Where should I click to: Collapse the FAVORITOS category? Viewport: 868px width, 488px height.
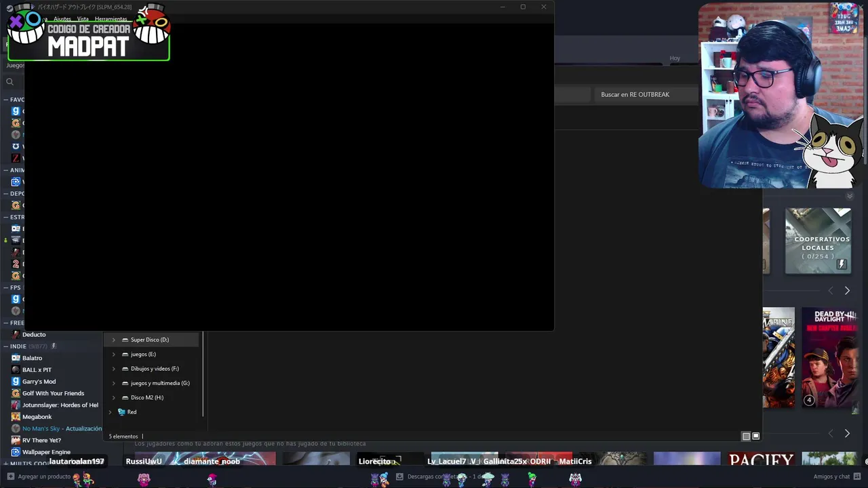click(5, 100)
